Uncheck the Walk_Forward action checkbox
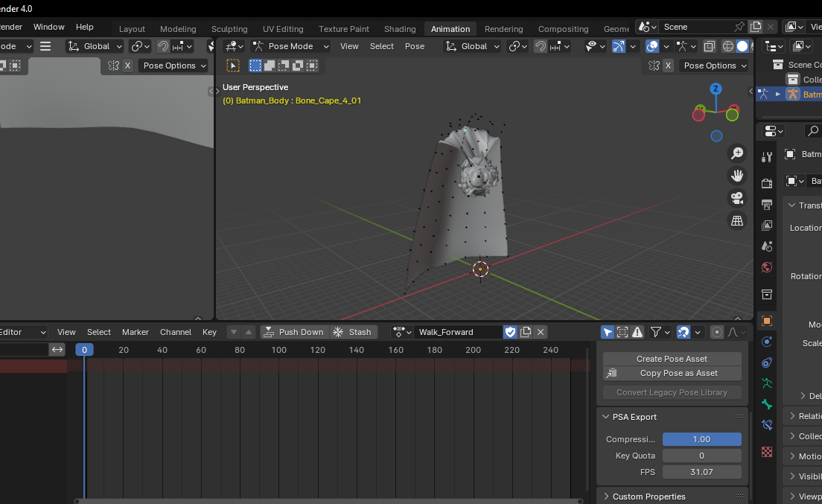The height and width of the screenshot is (504, 822). (x=510, y=332)
